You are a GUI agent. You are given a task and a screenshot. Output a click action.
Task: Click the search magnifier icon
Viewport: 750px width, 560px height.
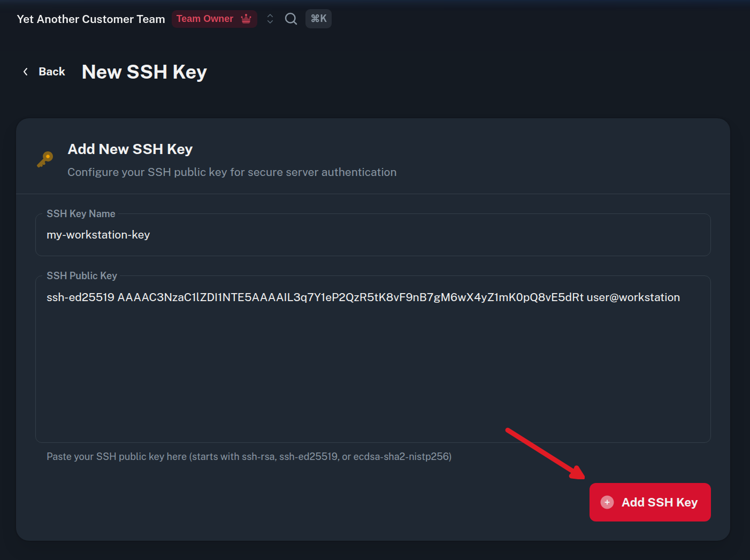click(x=291, y=19)
